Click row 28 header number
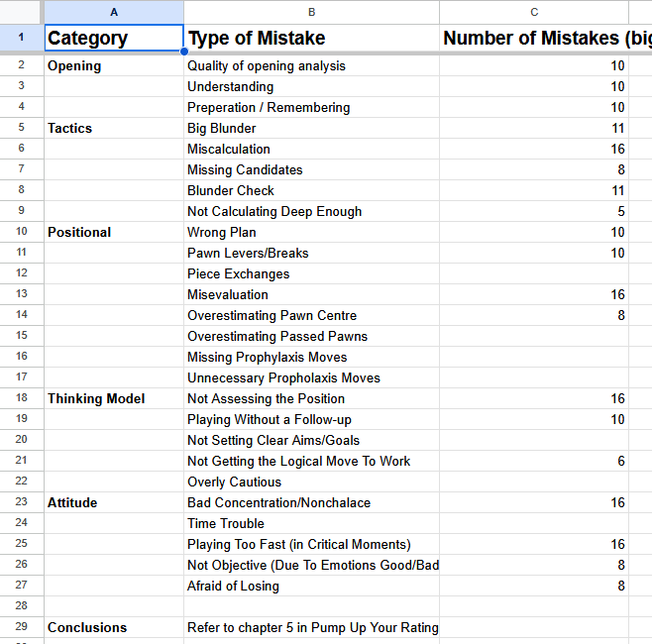 tap(22, 605)
